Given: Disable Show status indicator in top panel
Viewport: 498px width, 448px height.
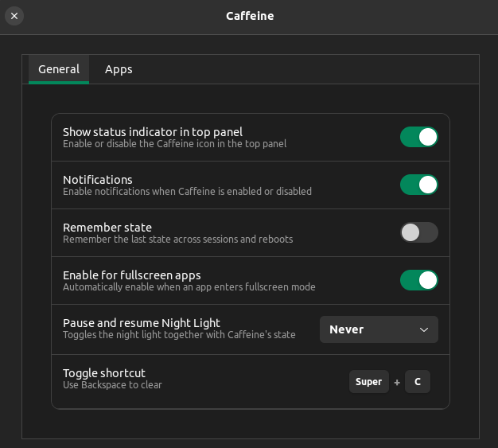Looking at the screenshot, I should pos(419,137).
